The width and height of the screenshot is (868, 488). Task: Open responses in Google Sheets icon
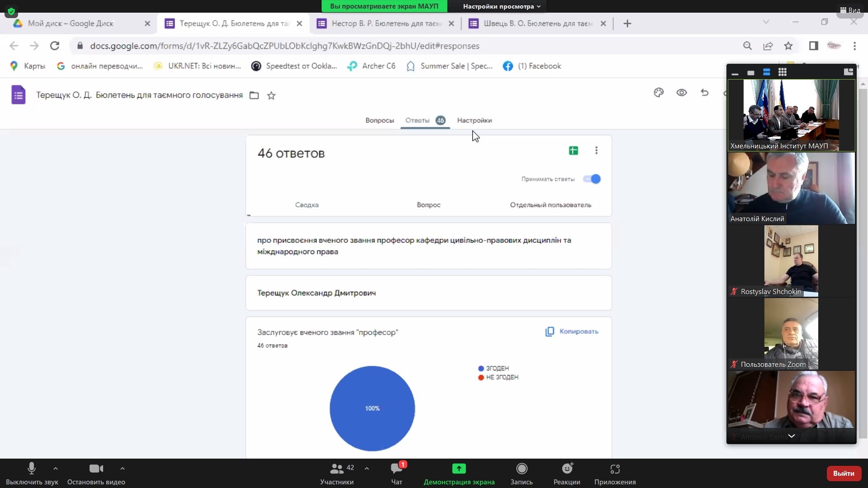(x=573, y=151)
